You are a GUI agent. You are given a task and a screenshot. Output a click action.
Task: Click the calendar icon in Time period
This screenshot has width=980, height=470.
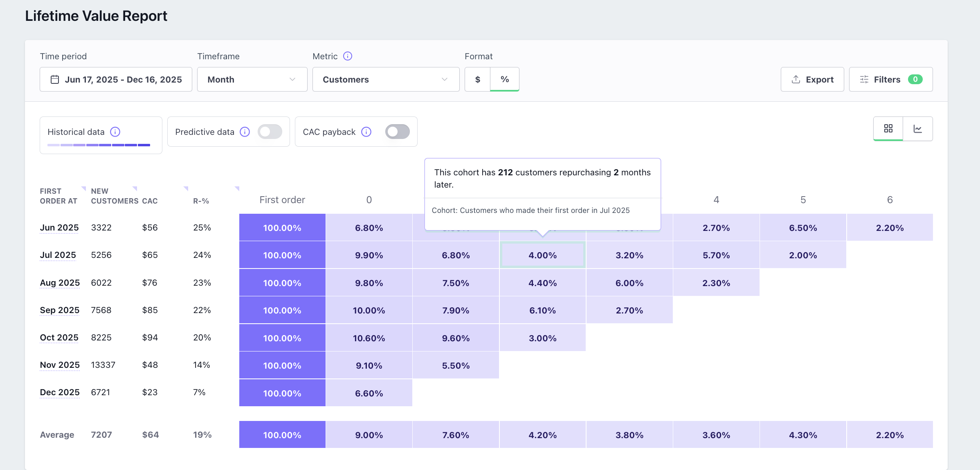[55, 79]
